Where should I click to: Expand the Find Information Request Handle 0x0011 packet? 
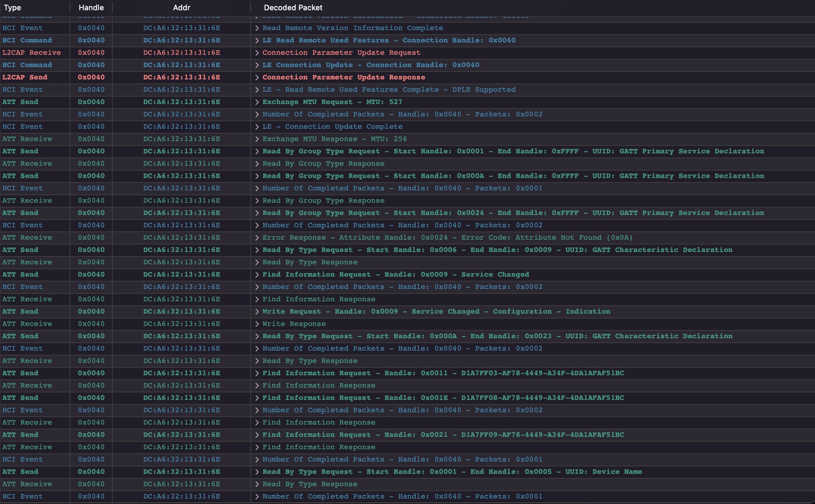(256, 373)
